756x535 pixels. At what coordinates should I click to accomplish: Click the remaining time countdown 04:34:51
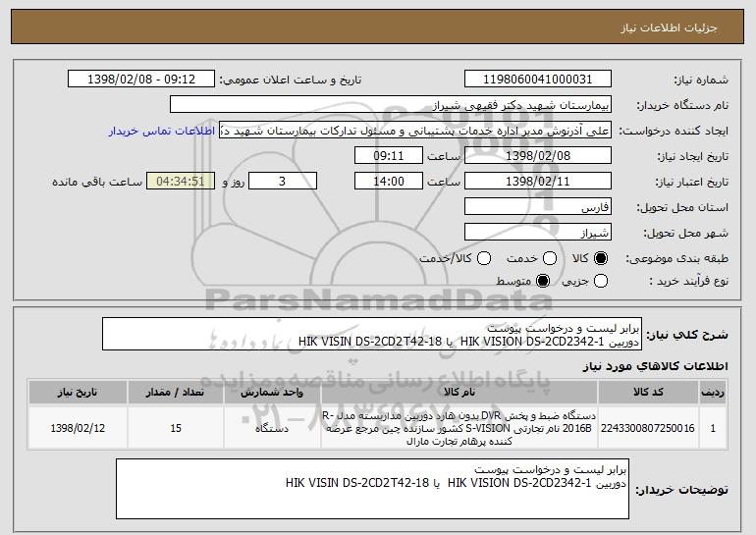coord(181,182)
